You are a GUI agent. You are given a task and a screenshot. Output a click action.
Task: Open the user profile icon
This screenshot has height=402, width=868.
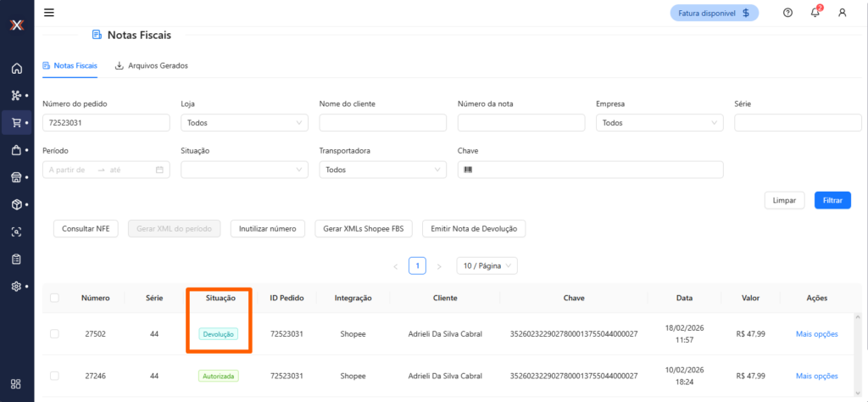[x=842, y=13]
